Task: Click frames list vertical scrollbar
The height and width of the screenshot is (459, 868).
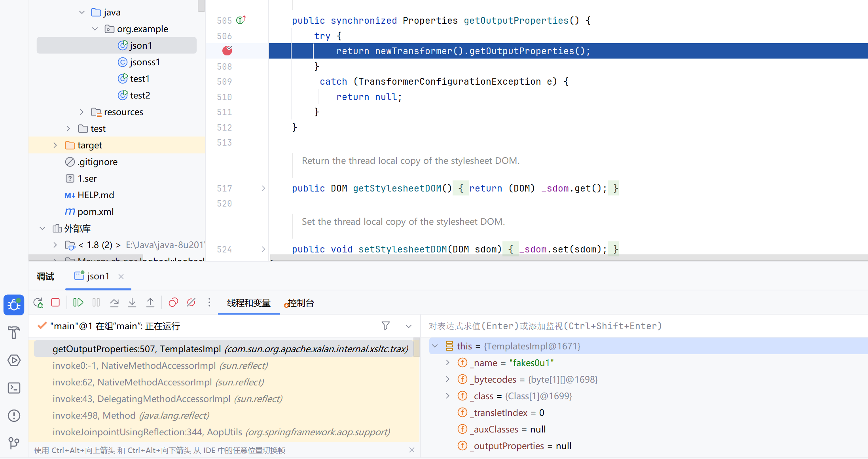Action: click(417, 347)
